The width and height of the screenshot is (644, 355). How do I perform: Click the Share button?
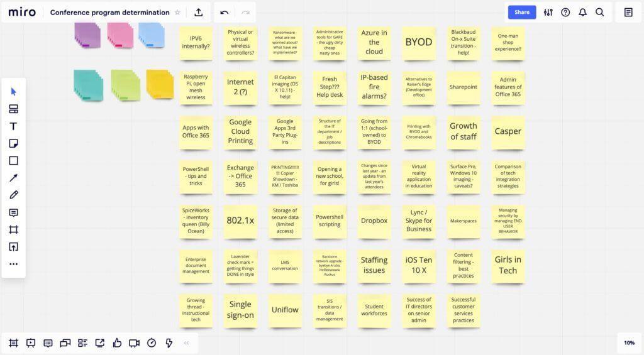522,13
